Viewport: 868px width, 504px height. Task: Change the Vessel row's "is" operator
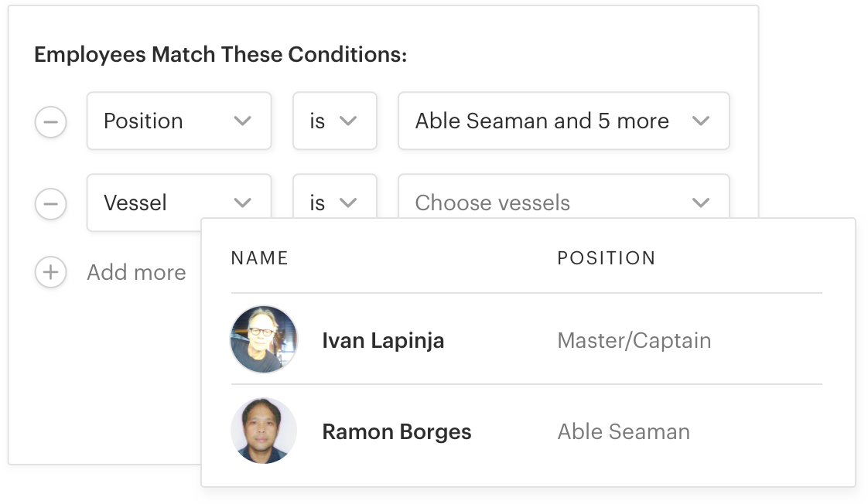point(334,203)
